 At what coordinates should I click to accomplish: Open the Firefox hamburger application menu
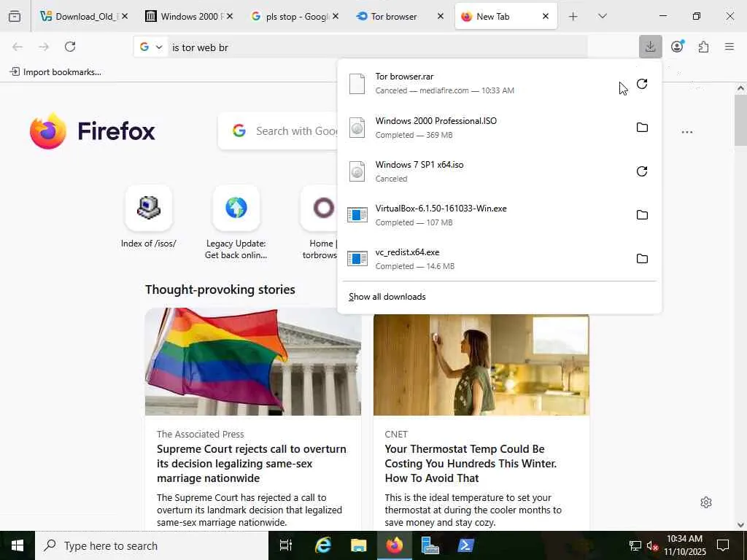(x=729, y=47)
